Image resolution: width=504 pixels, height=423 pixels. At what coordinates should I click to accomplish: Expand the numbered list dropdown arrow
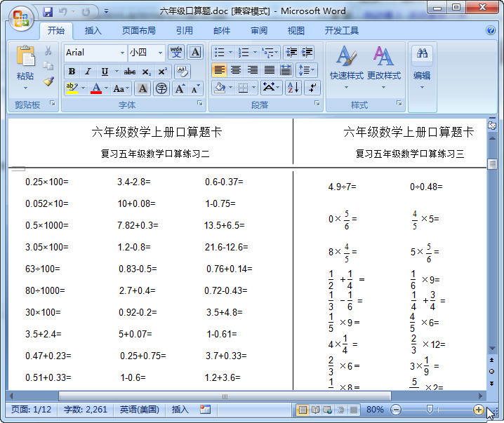coord(256,52)
